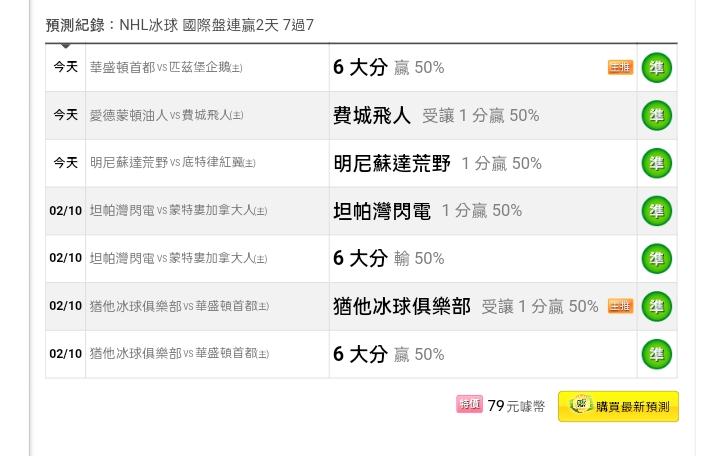Click the green 準 icon in the 6 大分 輸 row
720x456 pixels.
point(656,259)
